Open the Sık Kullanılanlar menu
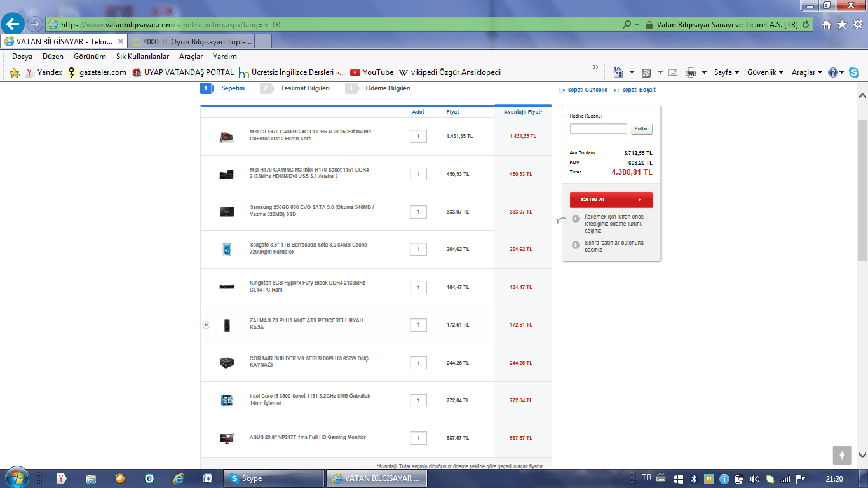This screenshot has height=488, width=868. point(142,57)
